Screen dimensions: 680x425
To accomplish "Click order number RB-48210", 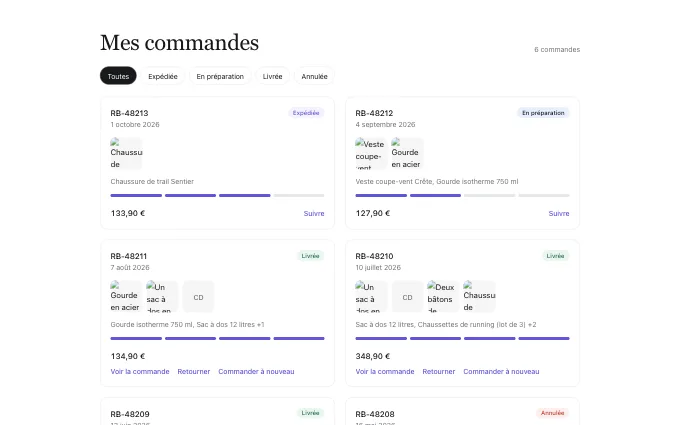I will click(374, 256).
